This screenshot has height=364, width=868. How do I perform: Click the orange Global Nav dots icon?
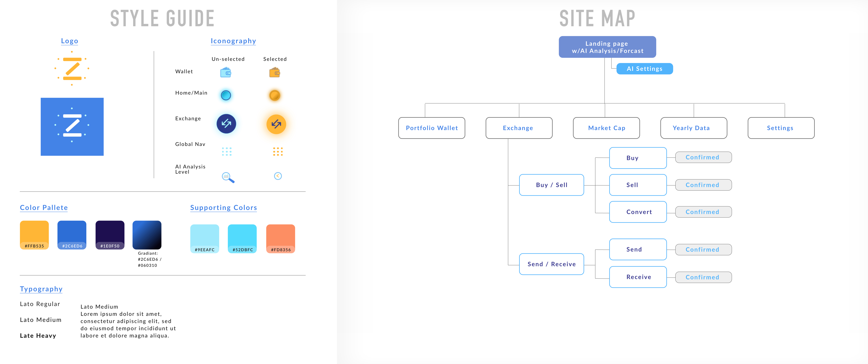tap(278, 152)
